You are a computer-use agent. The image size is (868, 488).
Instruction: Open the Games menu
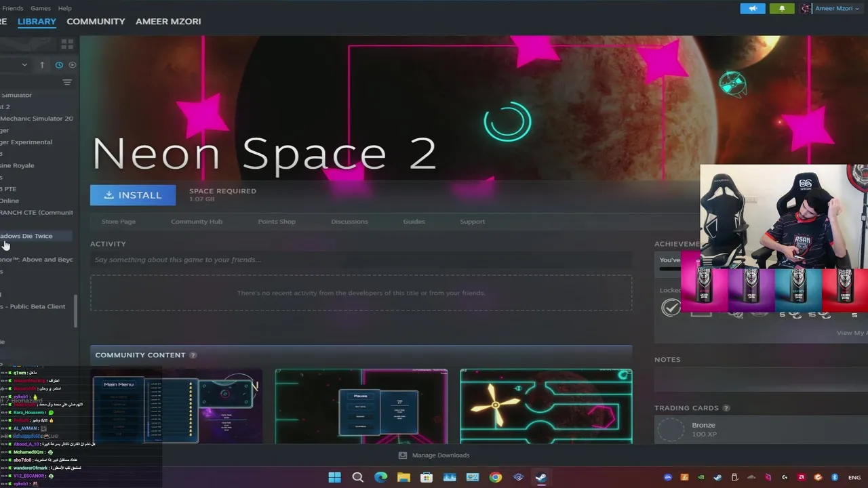pos(41,8)
